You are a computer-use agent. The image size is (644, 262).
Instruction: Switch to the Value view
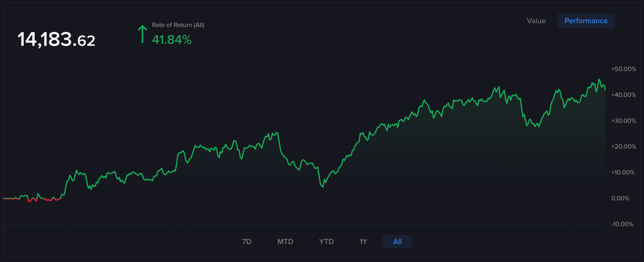(536, 21)
